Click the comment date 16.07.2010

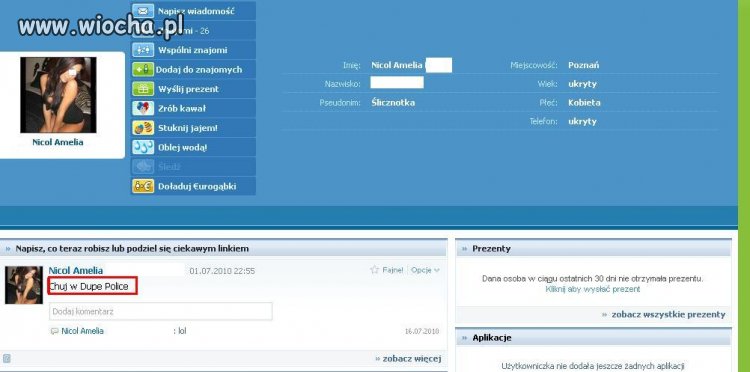click(422, 331)
